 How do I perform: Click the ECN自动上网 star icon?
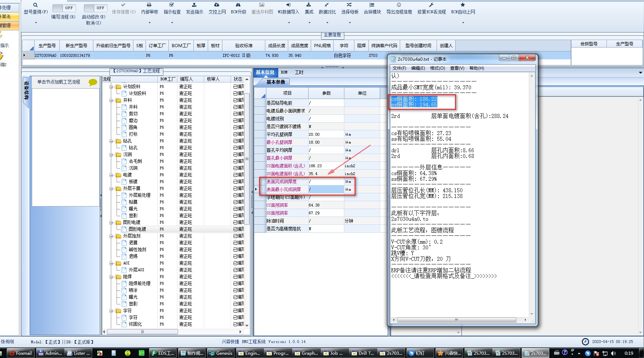click(x=463, y=5)
